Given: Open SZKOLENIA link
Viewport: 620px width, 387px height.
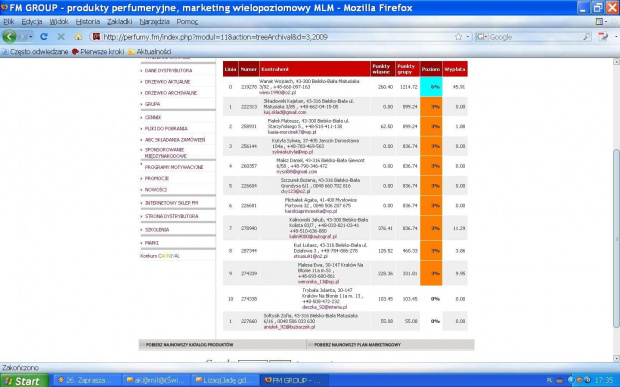Looking at the screenshot, I should coord(157,230).
